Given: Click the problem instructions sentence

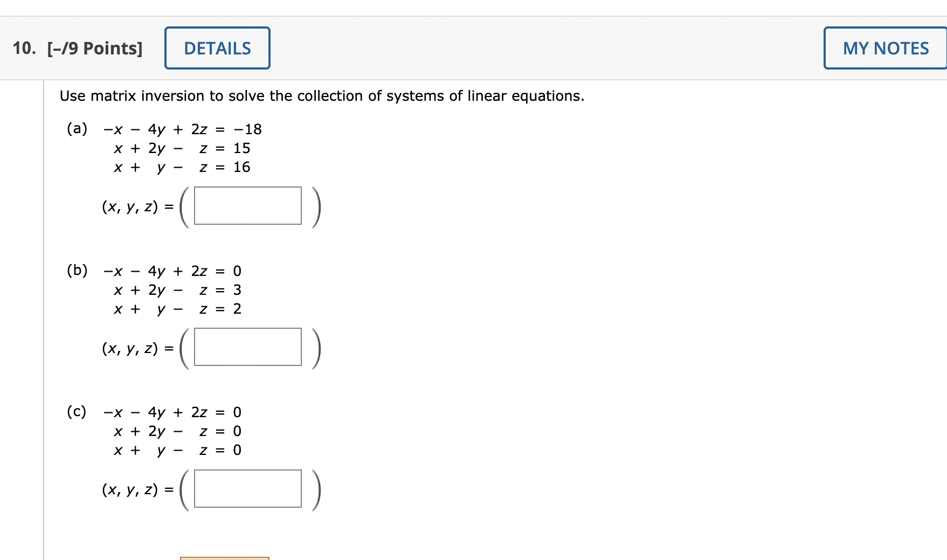Looking at the screenshot, I should (322, 95).
